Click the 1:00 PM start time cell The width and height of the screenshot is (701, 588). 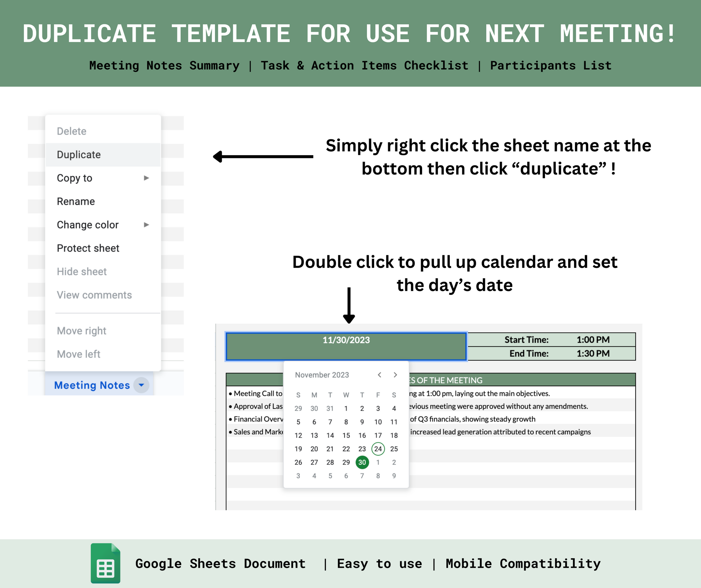593,339
